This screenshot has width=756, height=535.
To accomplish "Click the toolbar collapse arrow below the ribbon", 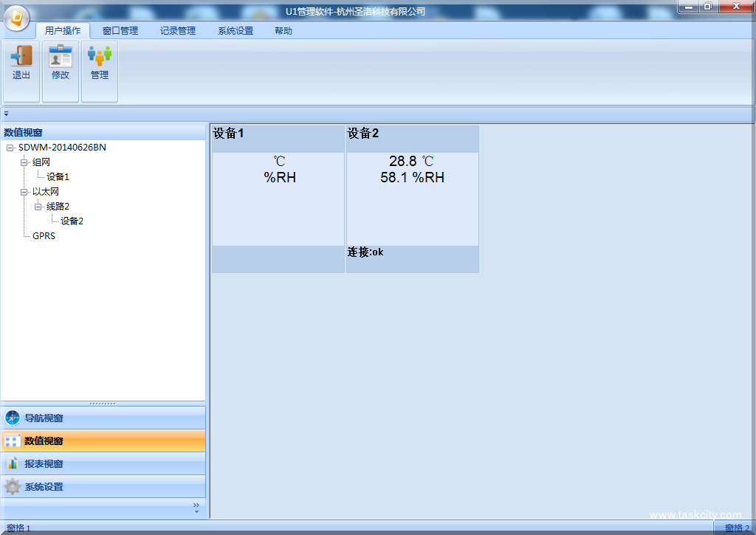I will coord(6,114).
